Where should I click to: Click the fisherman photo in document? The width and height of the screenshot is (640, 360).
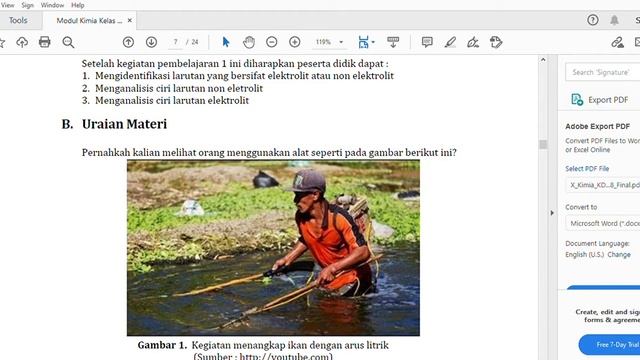273,248
